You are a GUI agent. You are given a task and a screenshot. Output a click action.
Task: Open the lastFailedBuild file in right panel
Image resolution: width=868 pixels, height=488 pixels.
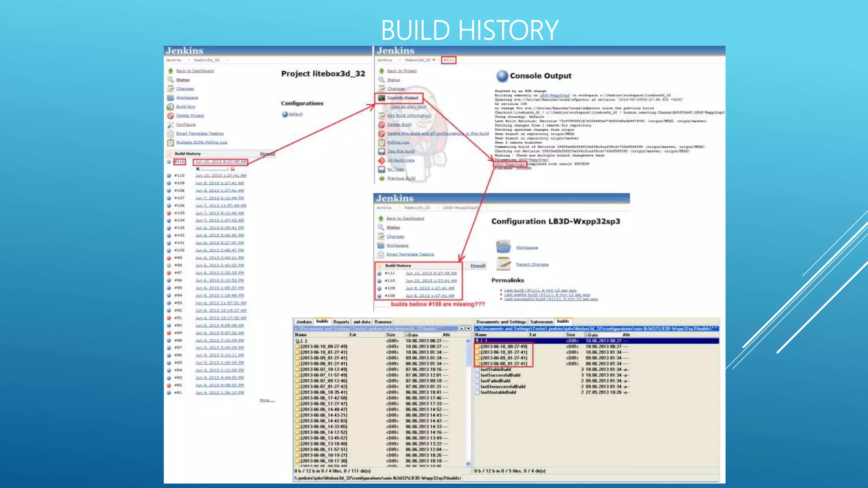pos(495,381)
